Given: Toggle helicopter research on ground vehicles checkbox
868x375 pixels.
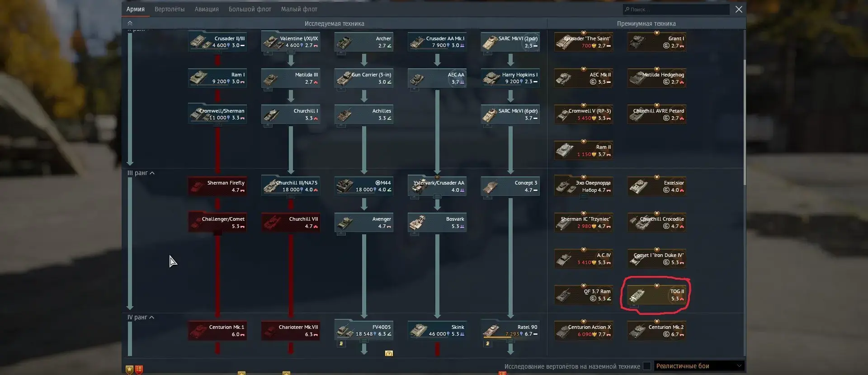Looking at the screenshot, I should tap(647, 366).
